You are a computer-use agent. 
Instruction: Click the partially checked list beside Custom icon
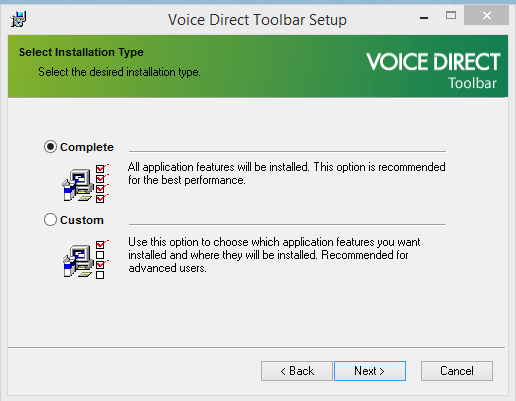tap(102, 259)
